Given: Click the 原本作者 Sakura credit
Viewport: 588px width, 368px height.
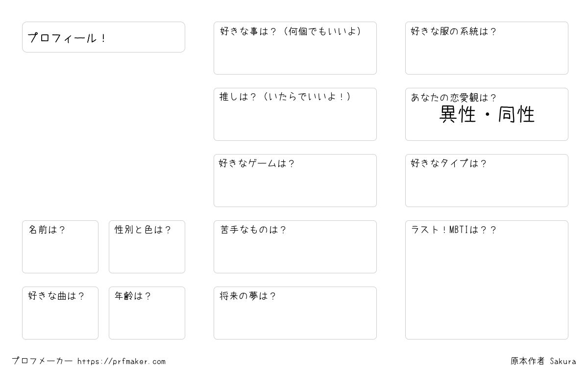Looking at the screenshot, I should point(543,361).
